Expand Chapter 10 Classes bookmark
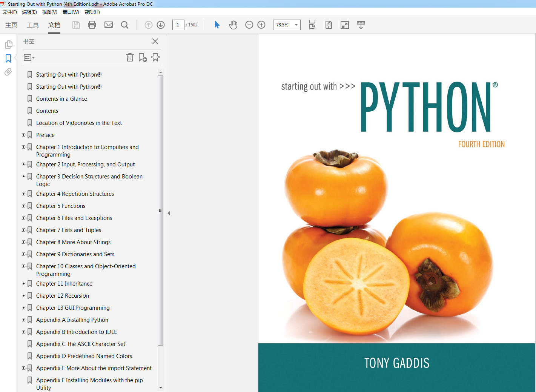The image size is (536, 392). 23,266
